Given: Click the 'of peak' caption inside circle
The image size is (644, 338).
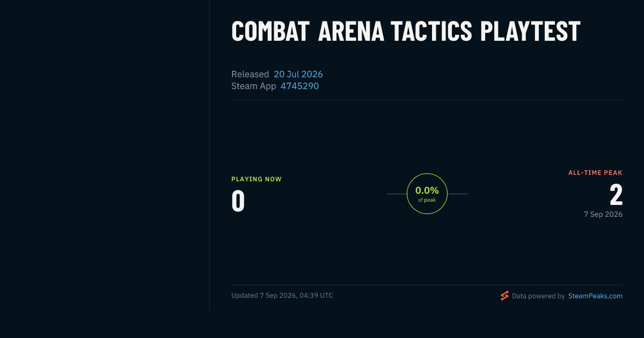Looking at the screenshot, I should (427, 200).
